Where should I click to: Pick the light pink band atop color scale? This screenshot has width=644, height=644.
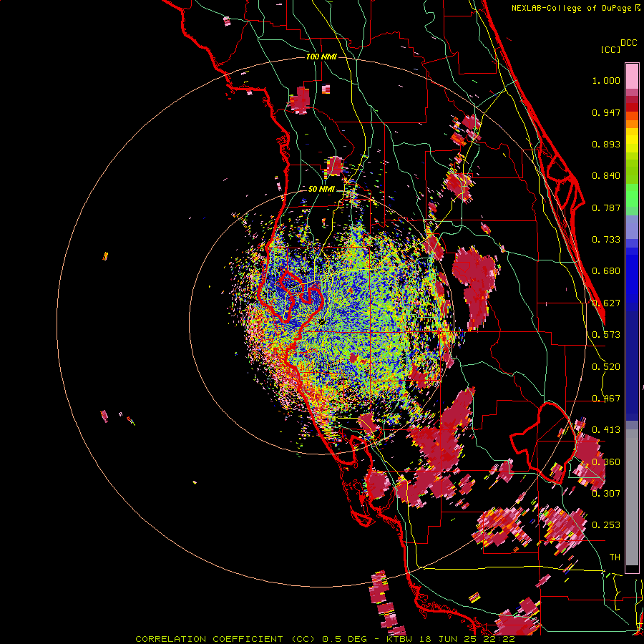[x=632, y=77]
